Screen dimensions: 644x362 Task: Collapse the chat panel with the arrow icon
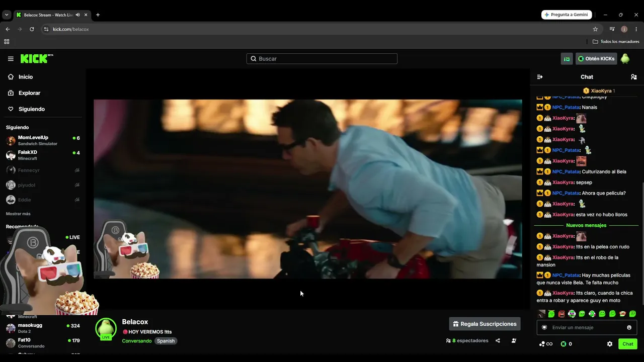click(x=540, y=77)
